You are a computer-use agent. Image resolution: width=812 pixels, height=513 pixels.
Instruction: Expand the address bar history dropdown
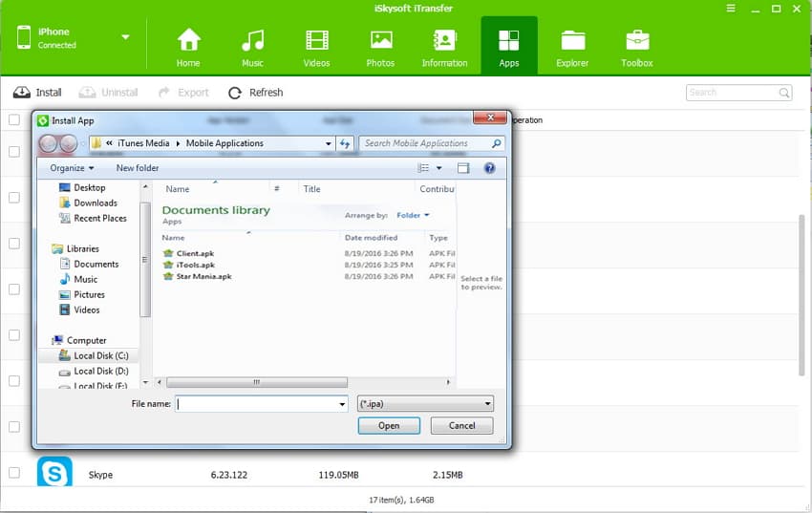329,143
